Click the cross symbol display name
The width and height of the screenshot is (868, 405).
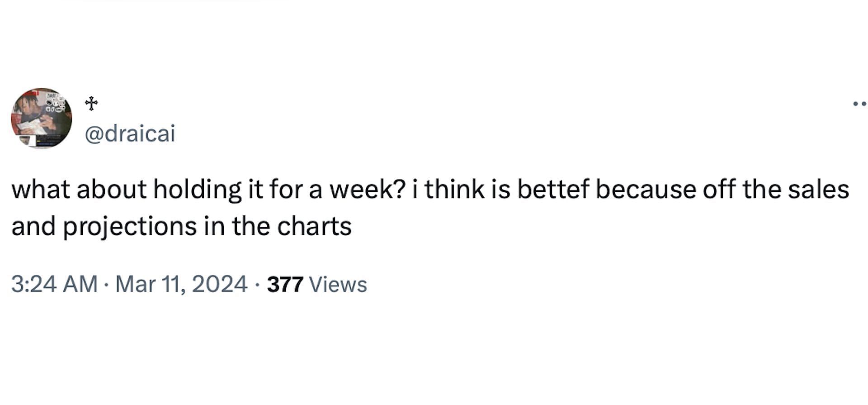(x=91, y=104)
